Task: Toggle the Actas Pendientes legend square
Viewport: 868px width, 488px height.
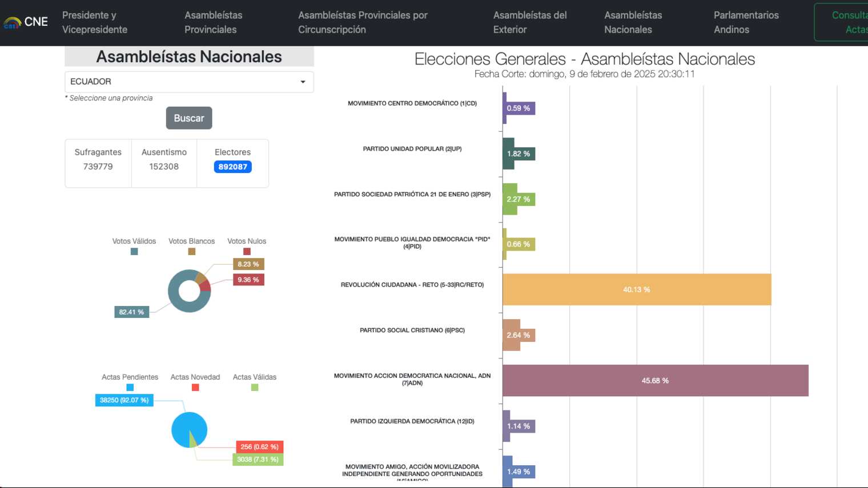Action: [x=130, y=388]
